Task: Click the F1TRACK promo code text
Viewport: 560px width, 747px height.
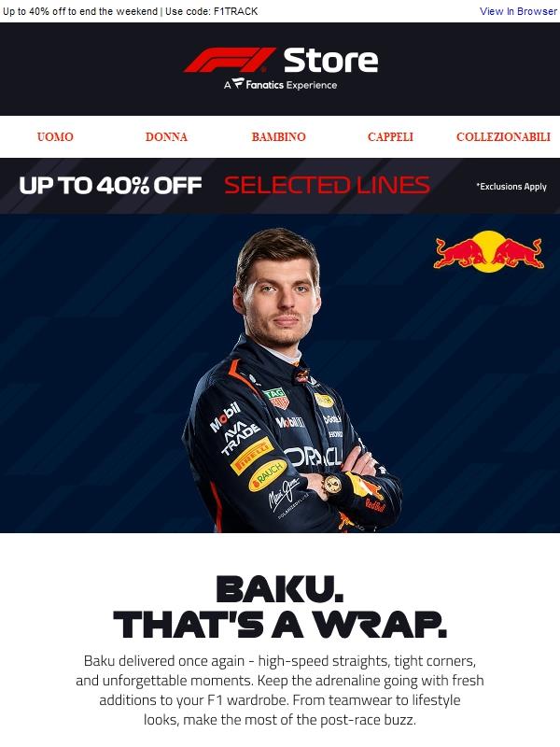Action: (236, 11)
